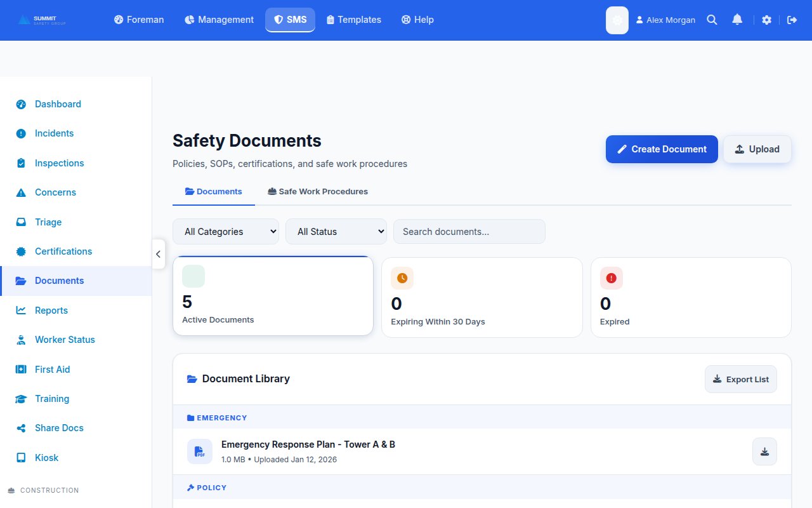Collapse the sidebar with chevron handle
The height and width of the screenshot is (508, 812).
pos(158,254)
